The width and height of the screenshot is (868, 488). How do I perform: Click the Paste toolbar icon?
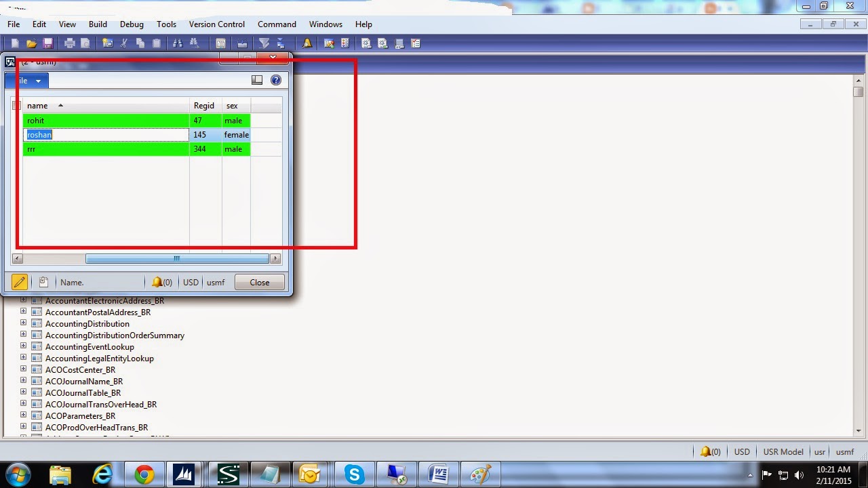156,43
